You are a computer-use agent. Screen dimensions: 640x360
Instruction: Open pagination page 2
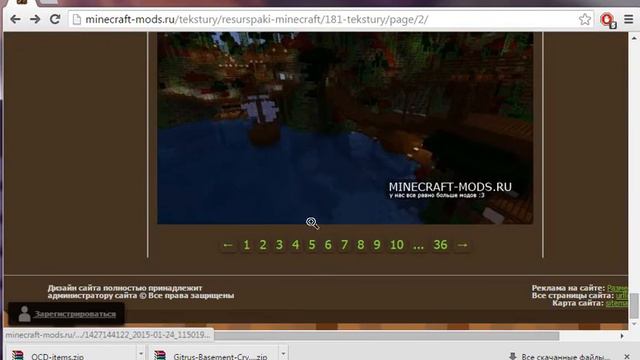tap(263, 245)
